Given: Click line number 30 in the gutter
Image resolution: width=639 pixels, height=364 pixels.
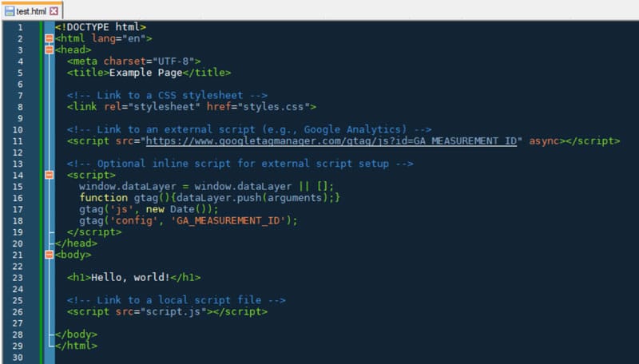Looking at the screenshot, I should coord(18,358).
